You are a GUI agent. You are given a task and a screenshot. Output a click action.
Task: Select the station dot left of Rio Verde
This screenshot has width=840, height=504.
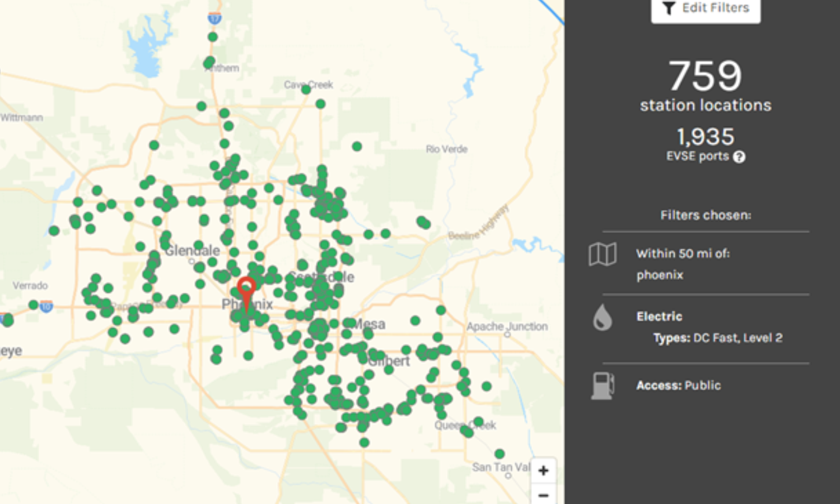tap(357, 147)
